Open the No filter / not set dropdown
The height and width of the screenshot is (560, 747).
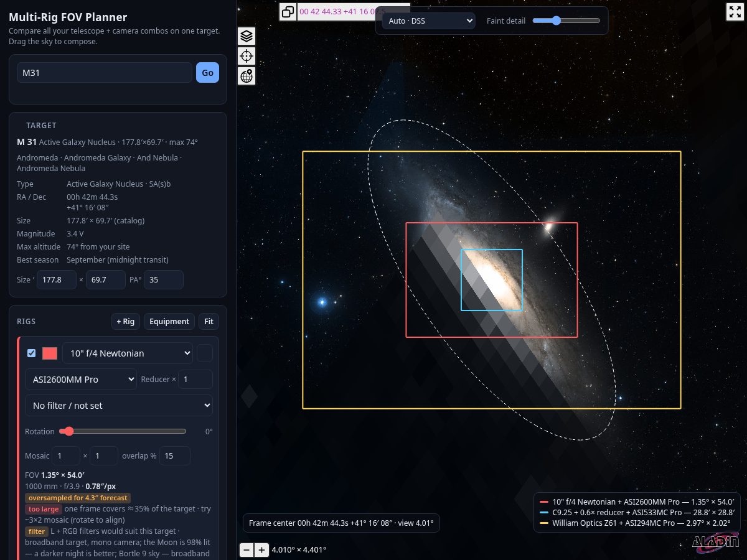[x=119, y=406]
